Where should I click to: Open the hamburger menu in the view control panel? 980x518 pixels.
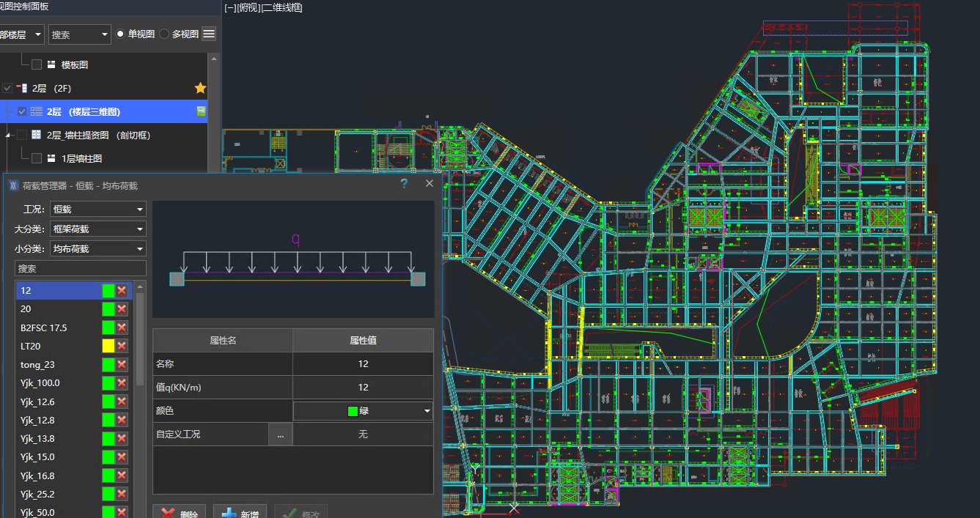(209, 34)
